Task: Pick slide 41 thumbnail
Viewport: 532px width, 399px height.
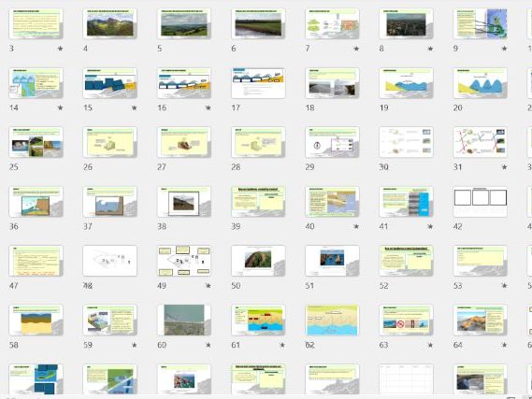Action: point(406,202)
